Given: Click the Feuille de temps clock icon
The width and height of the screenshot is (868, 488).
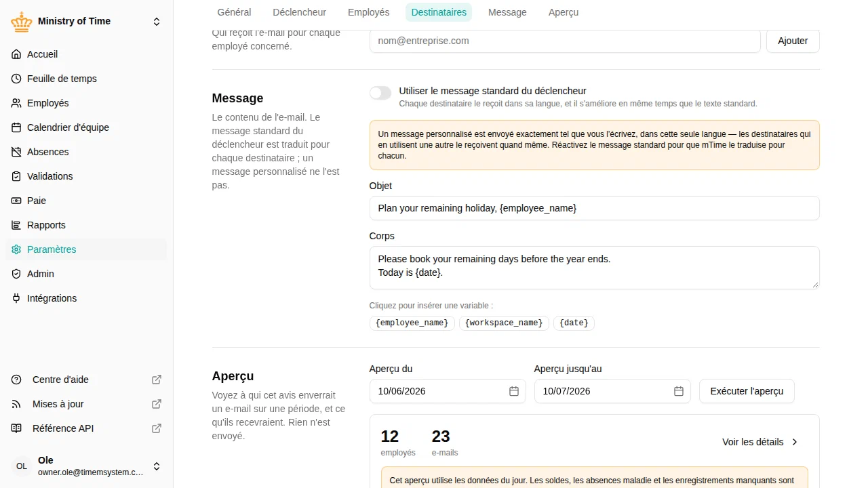Looking at the screenshot, I should click(16, 79).
